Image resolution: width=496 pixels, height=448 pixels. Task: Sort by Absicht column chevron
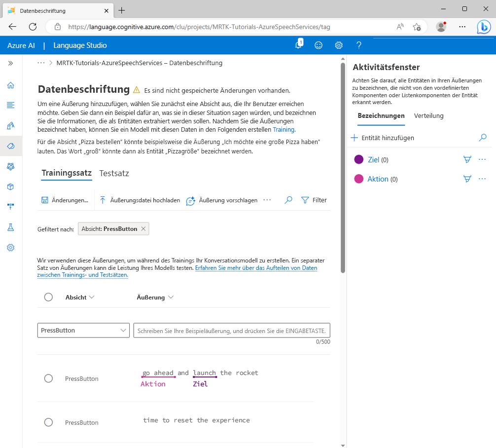click(92, 297)
